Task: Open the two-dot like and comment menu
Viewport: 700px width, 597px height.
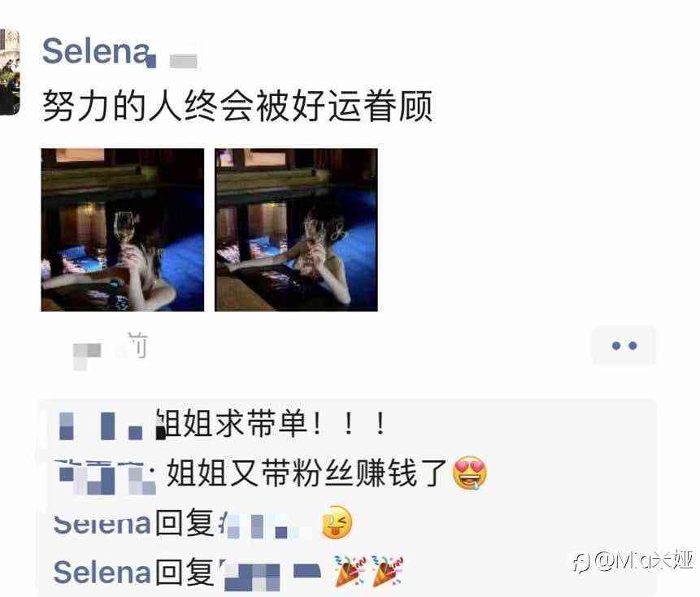Action: [624, 345]
